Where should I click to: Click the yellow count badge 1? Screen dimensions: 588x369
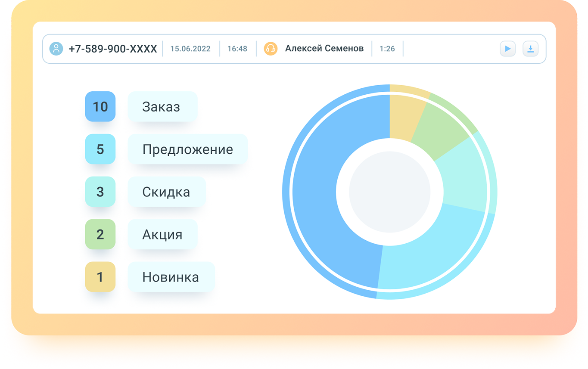click(x=100, y=277)
